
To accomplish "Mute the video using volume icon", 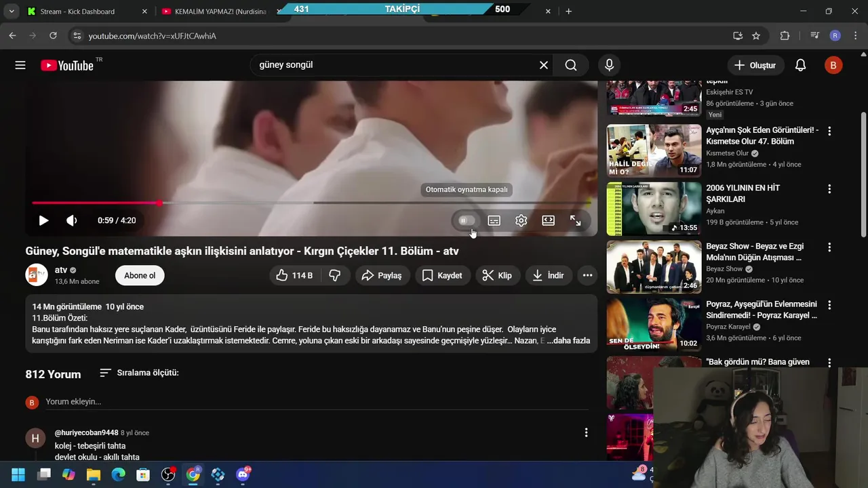I will point(71,220).
